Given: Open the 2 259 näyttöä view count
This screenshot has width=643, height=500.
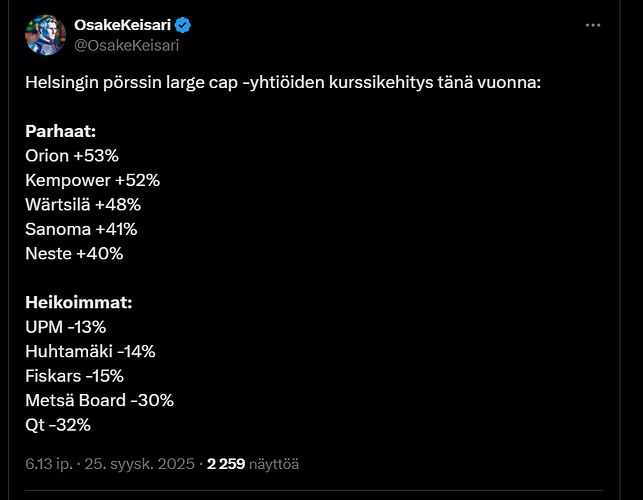Looking at the screenshot, I should coord(253,464).
